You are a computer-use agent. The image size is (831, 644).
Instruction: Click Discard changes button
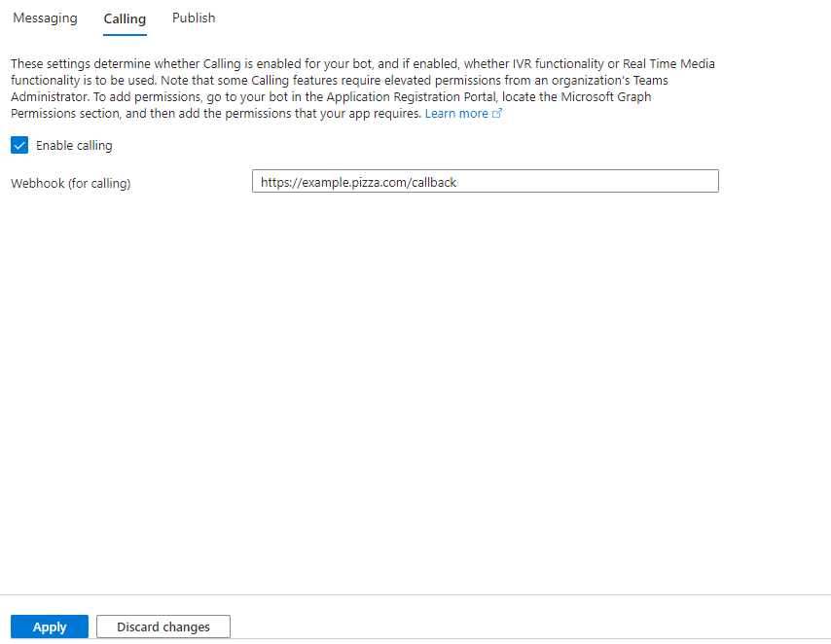pyautogui.click(x=163, y=626)
